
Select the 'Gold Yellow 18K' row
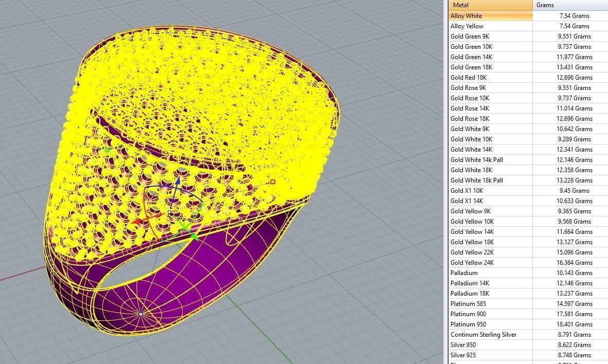528,242
